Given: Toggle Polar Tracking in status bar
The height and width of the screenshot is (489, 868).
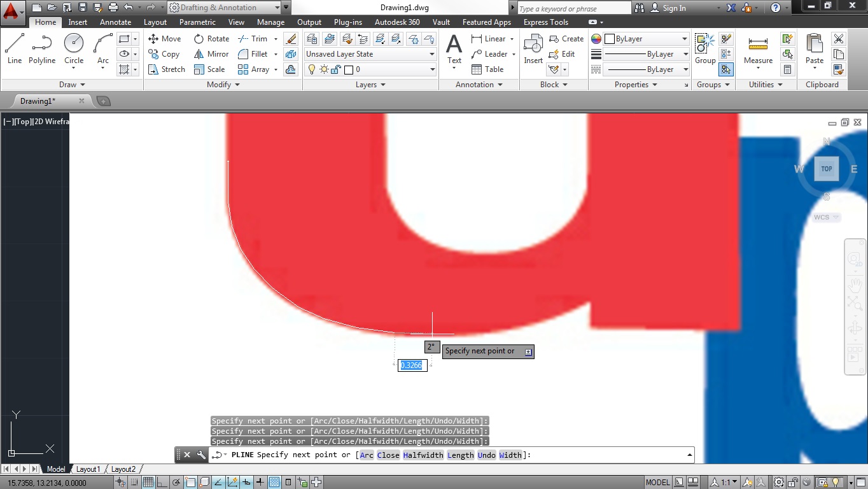Looking at the screenshot, I should pos(176,483).
